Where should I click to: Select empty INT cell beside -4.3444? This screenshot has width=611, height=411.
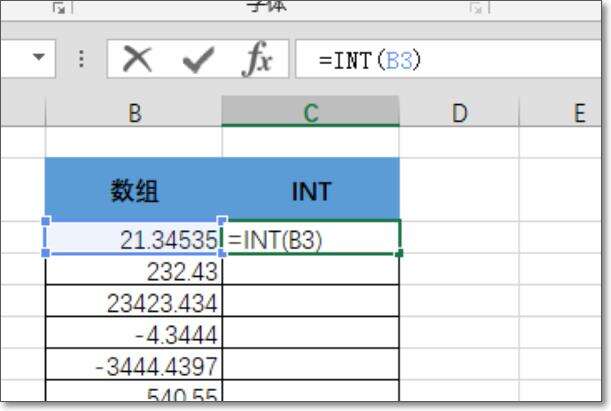coord(311,332)
